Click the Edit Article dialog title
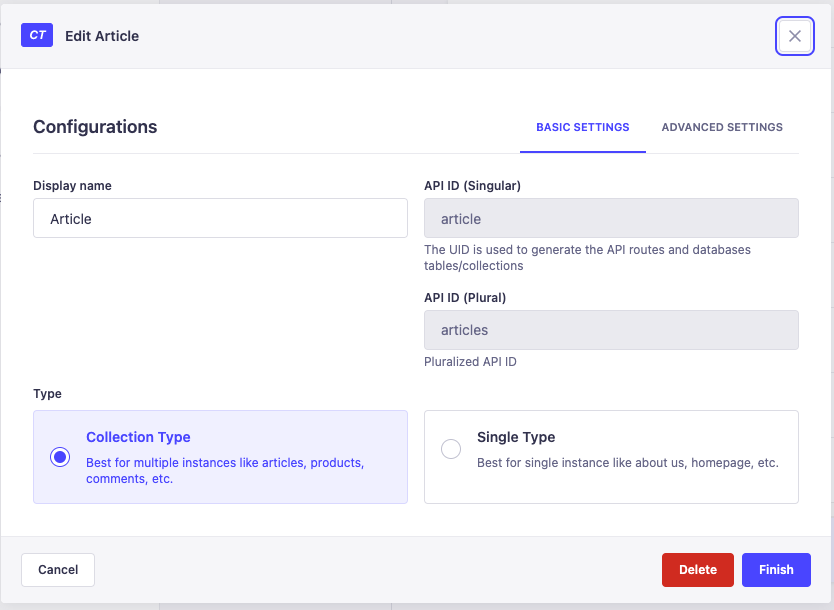 point(102,36)
